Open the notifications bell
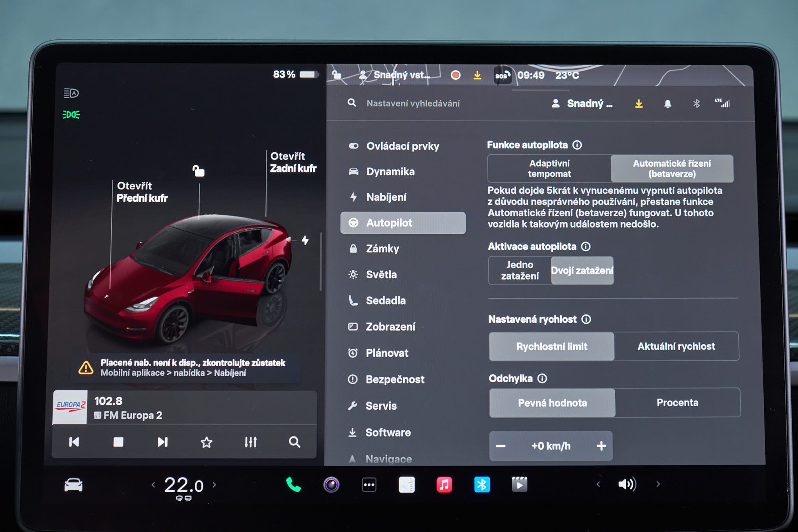 (x=667, y=104)
